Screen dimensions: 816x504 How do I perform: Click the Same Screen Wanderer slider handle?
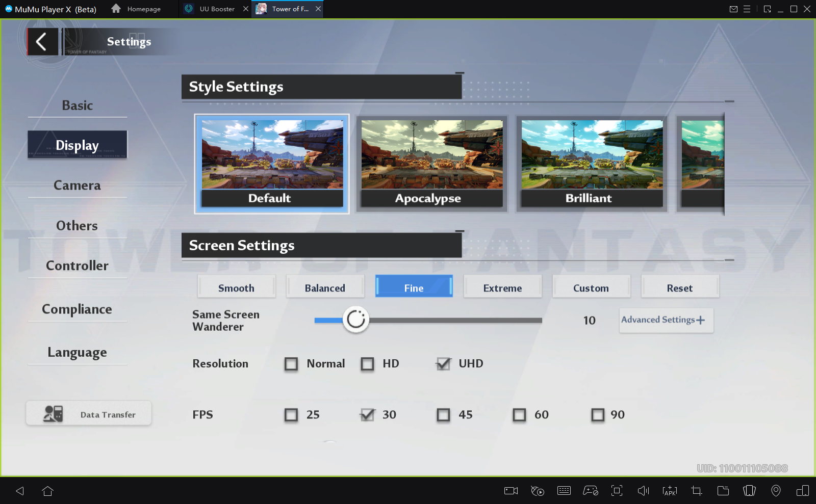pos(355,320)
